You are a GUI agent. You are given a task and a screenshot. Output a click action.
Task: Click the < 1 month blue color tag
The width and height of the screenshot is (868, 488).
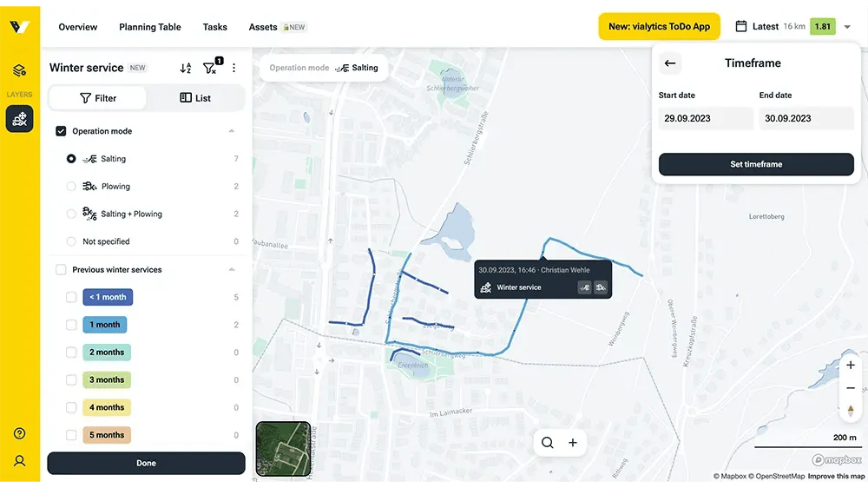point(108,297)
